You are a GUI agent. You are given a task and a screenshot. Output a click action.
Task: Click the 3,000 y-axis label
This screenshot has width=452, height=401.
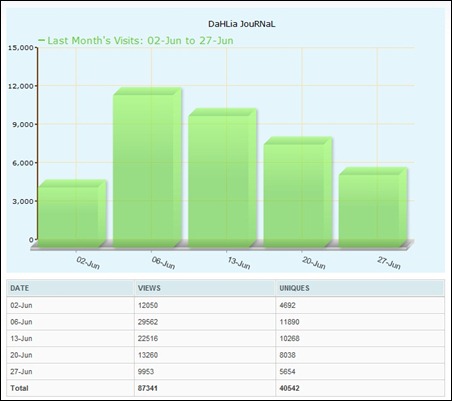click(x=23, y=201)
